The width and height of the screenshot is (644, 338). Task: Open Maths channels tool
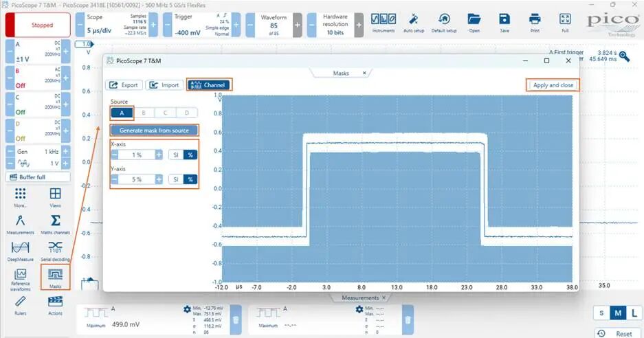[55, 224]
